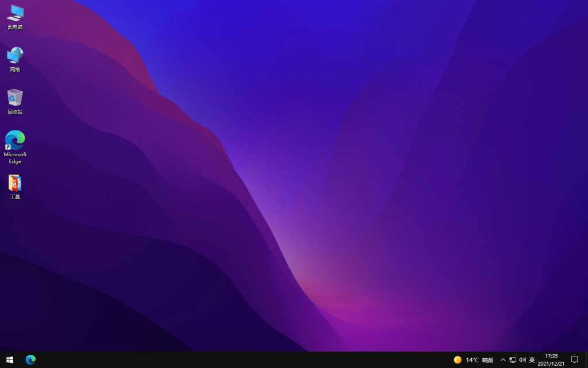Mute the system volume speaker icon
The height and width of the screenshot is (368, 588).
(x=521, y=361)
